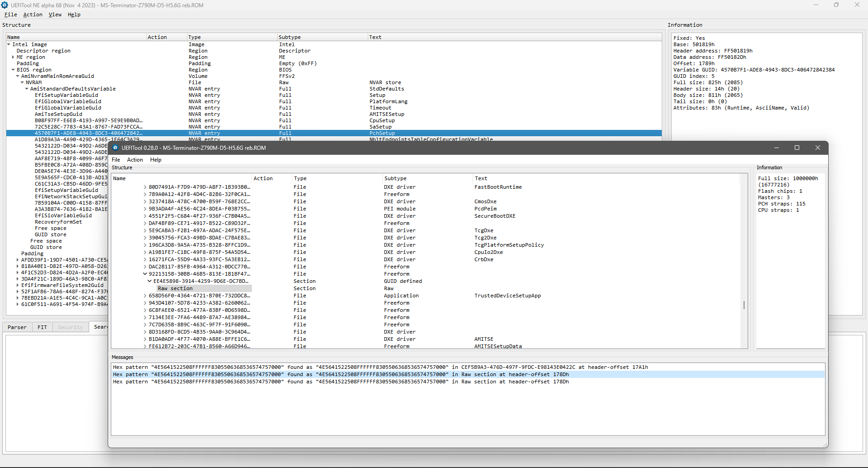Select the message found in CEF5B9A3-476D-497F
This screenshot has width=868, height=468.
coord(468,367)
